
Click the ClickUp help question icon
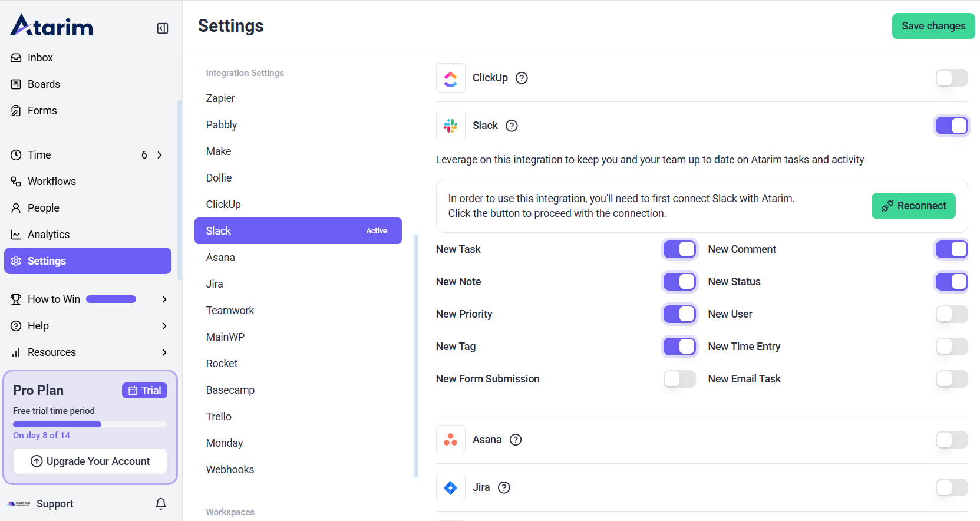click(x=522, y=78)
